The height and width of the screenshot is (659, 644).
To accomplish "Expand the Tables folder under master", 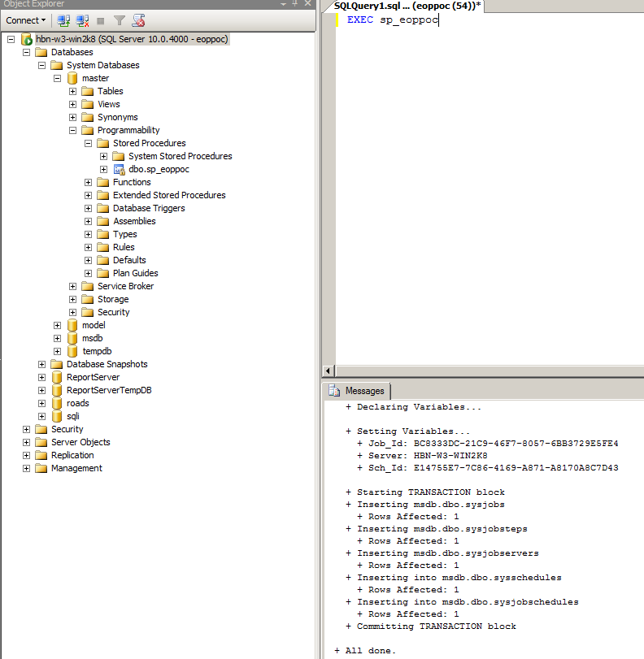I will point(73,91).
